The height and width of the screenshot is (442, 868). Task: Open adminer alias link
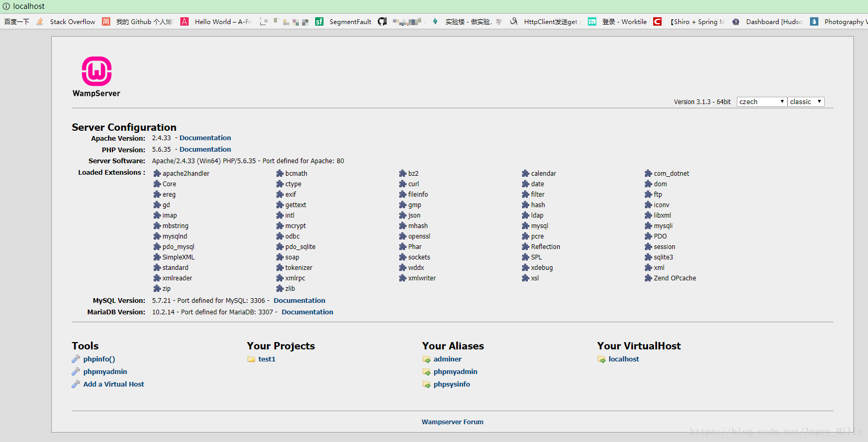[447, 359]
